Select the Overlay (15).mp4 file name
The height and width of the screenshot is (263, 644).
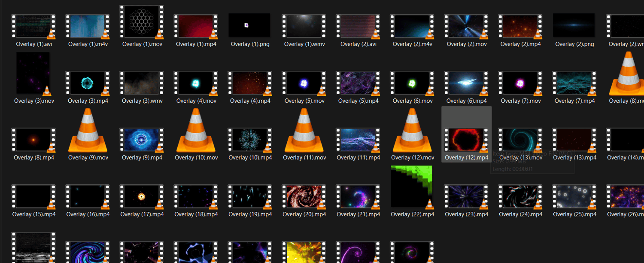click(x=33, y=214)
